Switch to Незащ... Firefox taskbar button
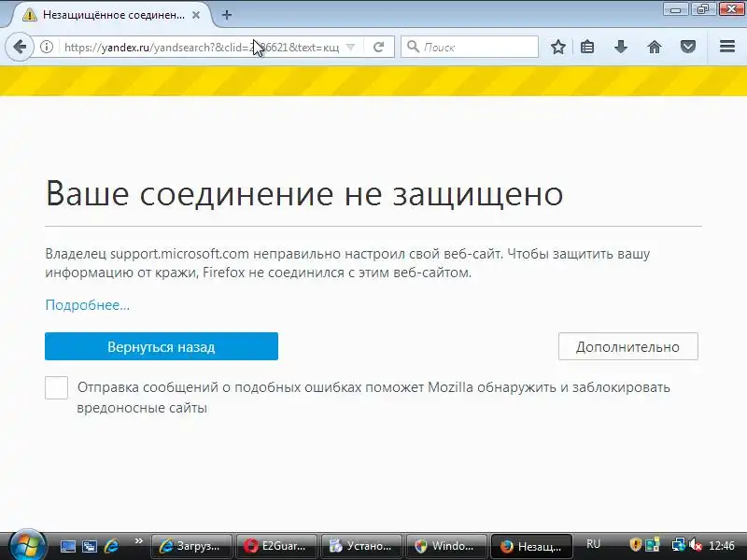This screenshot has width=747, height=560. coord(531,546)
